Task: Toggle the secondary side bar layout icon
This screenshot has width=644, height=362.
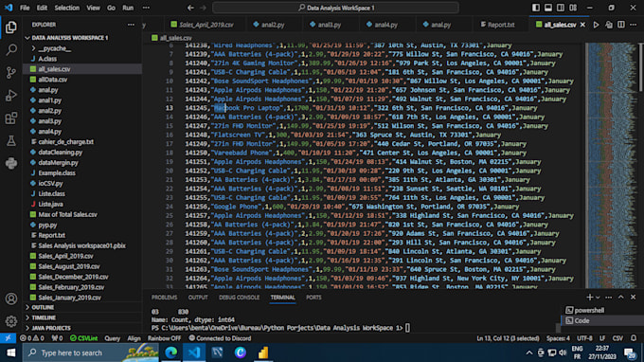Action: (x=561, y=8)
